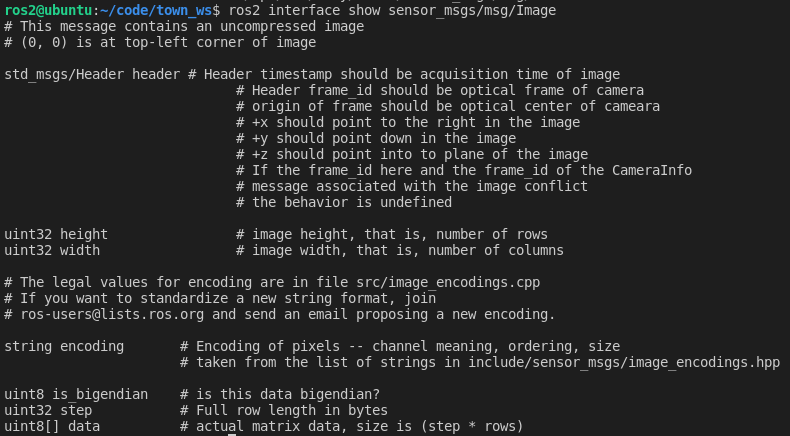Click the ros-users@lists.ros.org email address
Image resolution: width=790 pixels, height=436 pixels.
(96, 314)
